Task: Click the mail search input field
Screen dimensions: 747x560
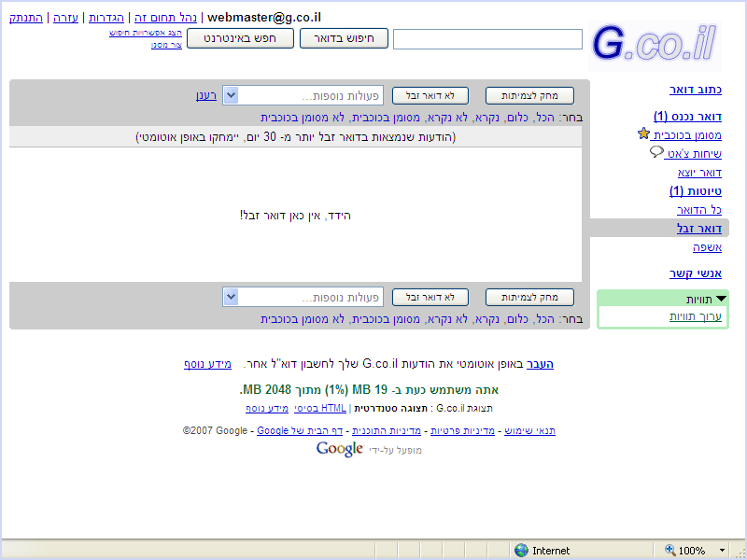Action: [487, 39]
